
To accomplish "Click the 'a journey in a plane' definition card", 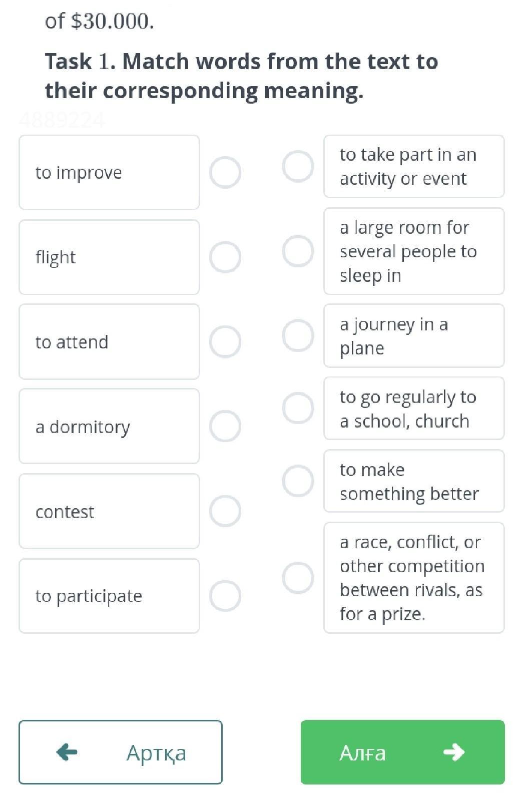I will click(414, 336).
